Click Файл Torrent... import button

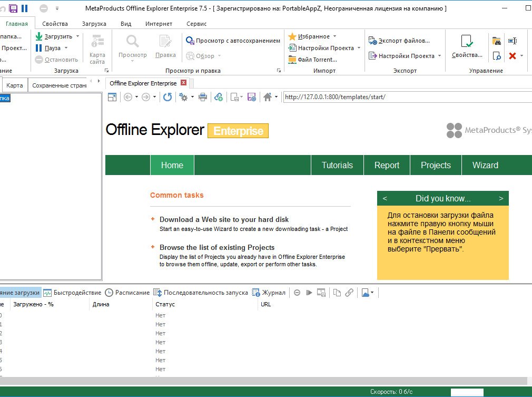tap(312, 60)
